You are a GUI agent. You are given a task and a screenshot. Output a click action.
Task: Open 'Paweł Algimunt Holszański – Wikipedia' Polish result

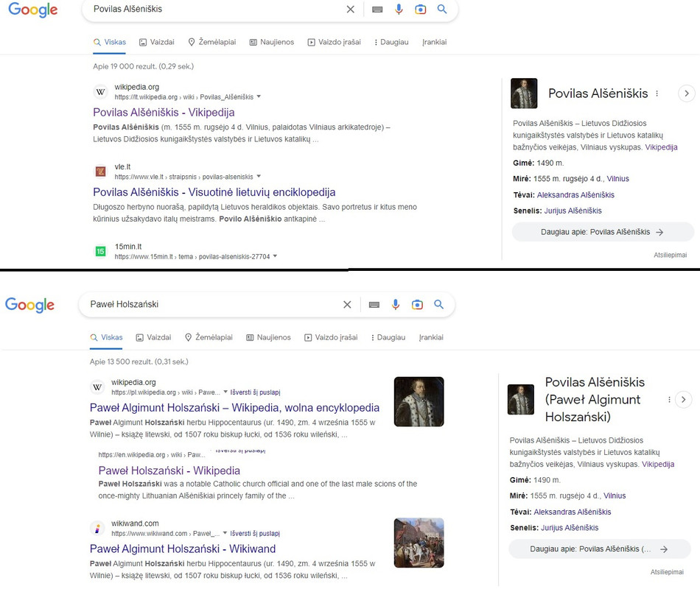click(234, 408)
